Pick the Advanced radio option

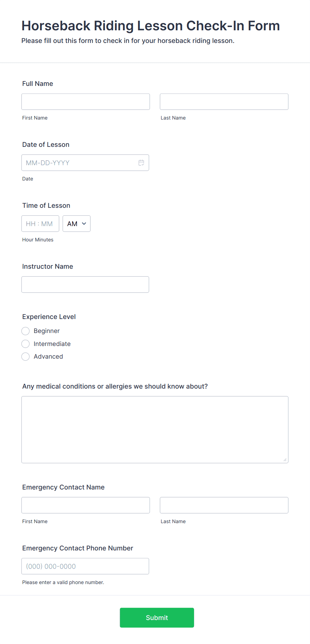pos(26,357)
